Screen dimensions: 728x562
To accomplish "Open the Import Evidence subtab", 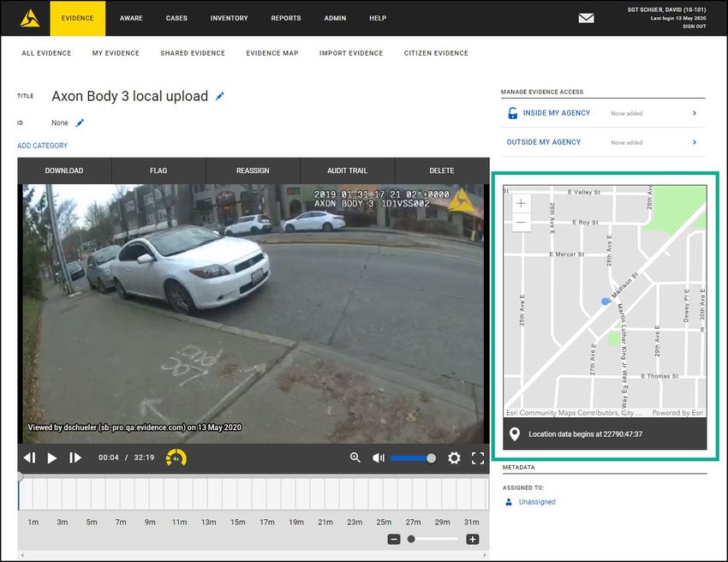I will (x=351, y=53).
